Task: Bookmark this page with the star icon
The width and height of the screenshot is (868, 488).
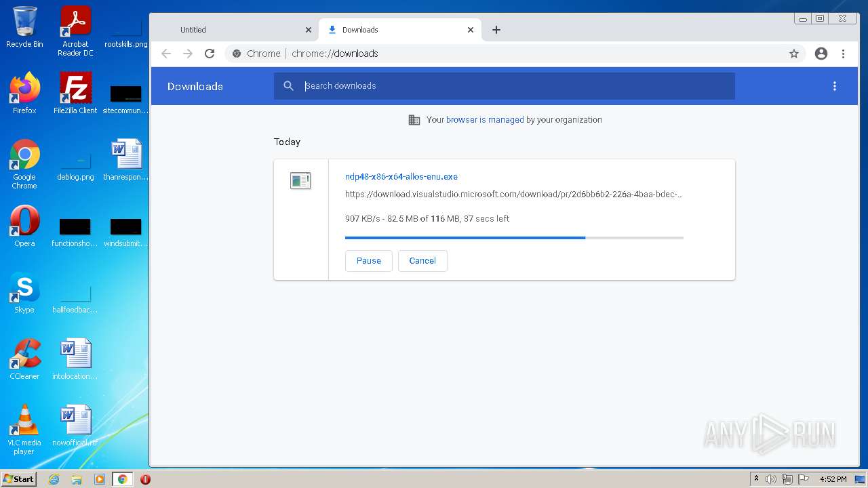Action: [794, 54]
